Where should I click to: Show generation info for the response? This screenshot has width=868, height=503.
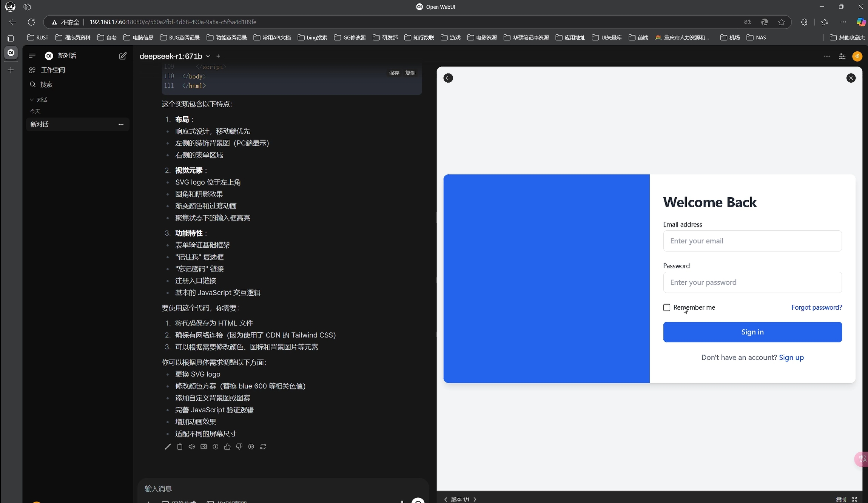pos(216,447)
